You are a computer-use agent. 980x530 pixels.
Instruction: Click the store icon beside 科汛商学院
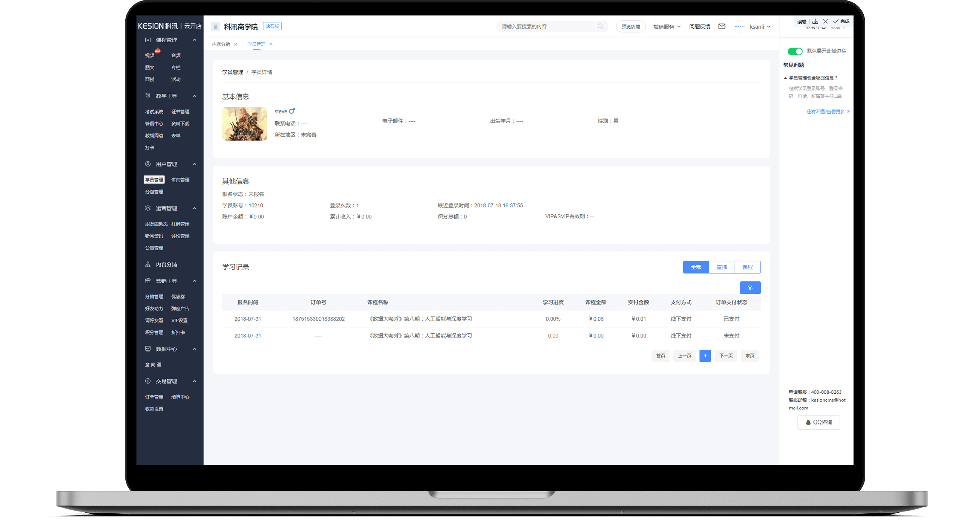pos(216,26)
